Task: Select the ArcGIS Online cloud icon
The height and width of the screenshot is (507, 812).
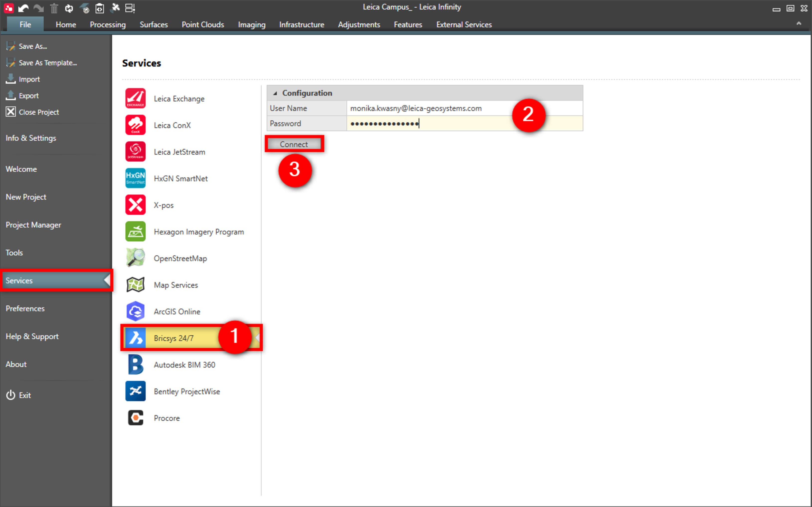Action: pos(135,311)
